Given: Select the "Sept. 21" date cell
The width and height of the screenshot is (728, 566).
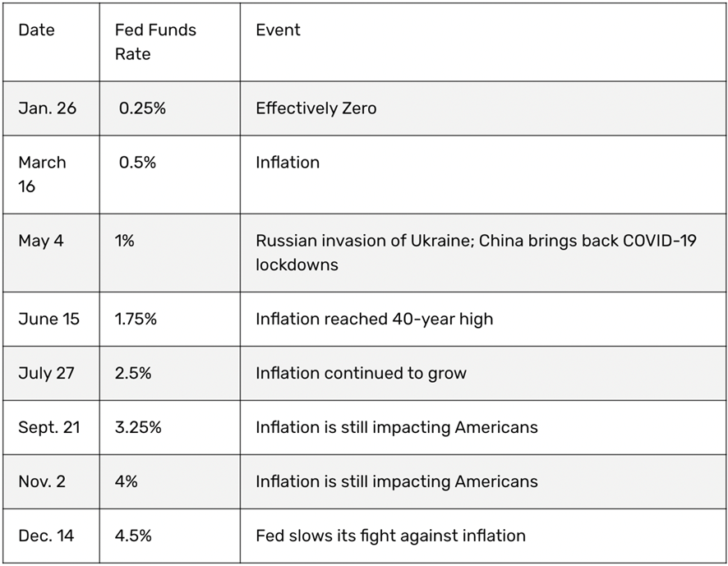Looking at the screenshot, I should coord(50,427).
